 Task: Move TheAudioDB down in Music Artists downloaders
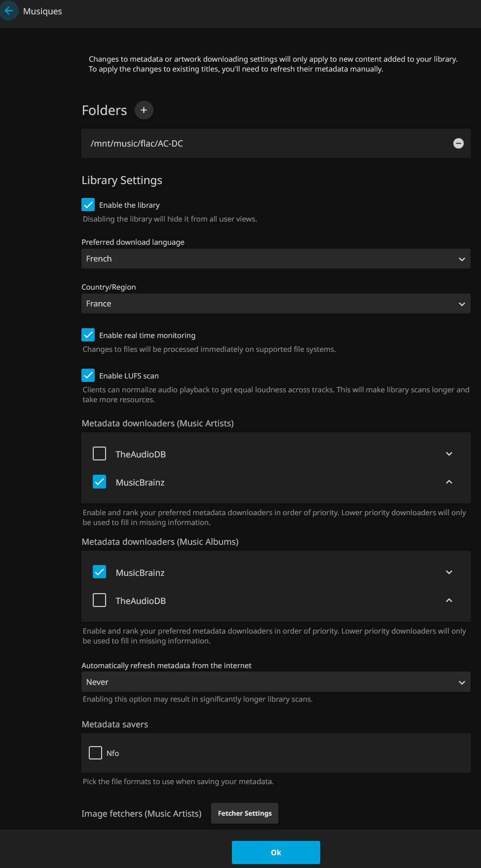(449, 454)
